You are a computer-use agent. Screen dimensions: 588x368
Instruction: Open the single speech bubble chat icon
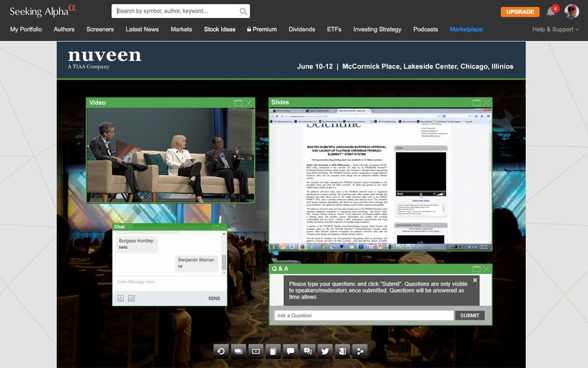(291, 351)
